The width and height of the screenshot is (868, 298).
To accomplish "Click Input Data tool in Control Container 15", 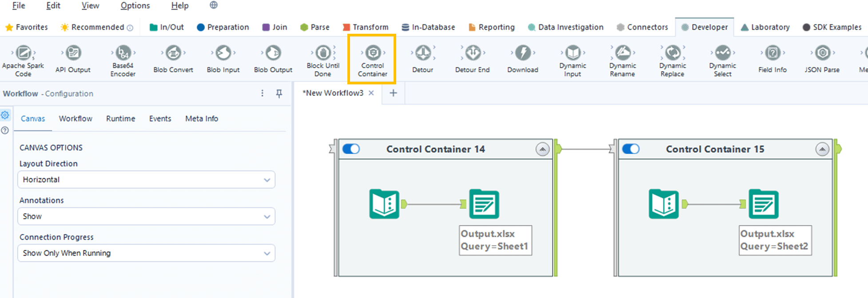I will [664, 204].
